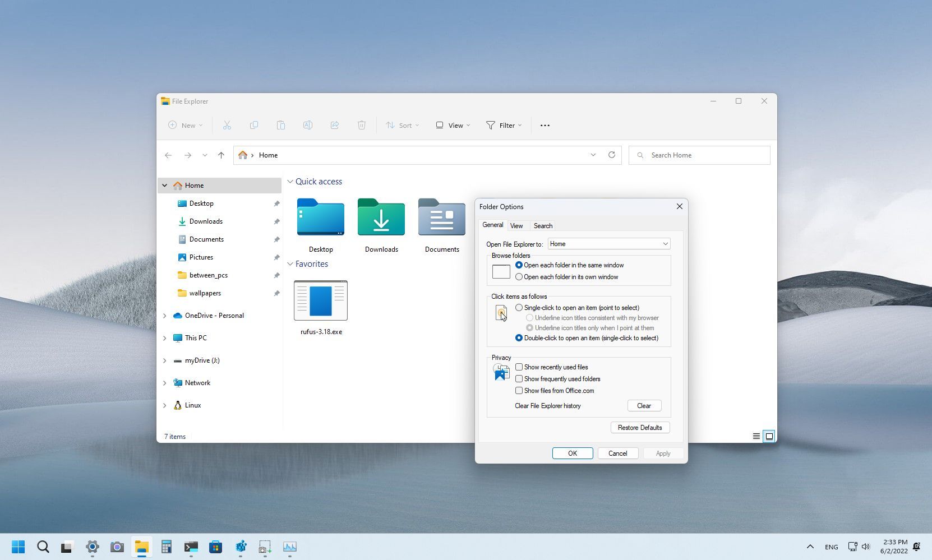932x560 pixels.
Task: Open Microsoft Store from taskbar
Action: pos(215,547)
